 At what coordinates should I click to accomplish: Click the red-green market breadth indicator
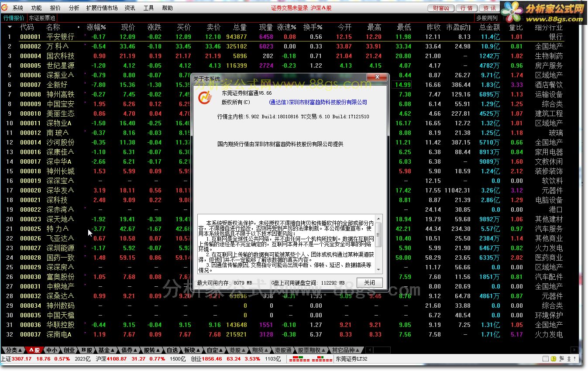click(310, 359)
